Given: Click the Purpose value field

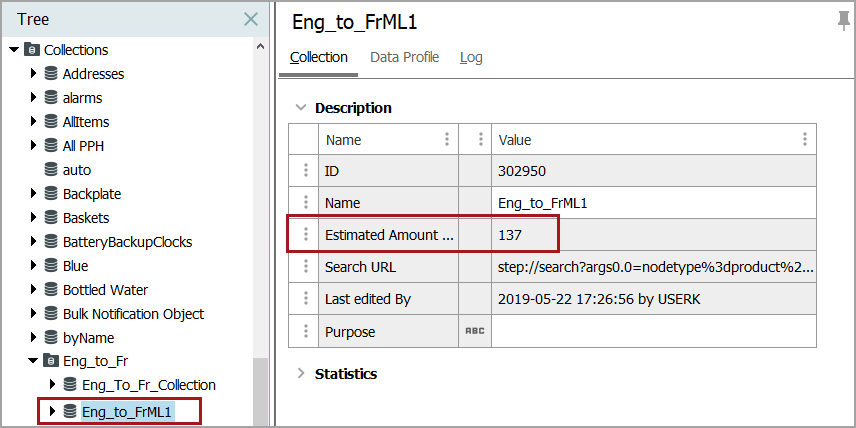Looking at the screenshot, I should pos(653,331).
